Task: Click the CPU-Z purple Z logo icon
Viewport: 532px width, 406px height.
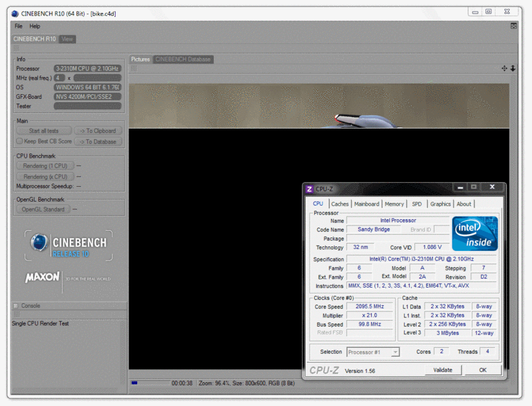Action: 309,189
